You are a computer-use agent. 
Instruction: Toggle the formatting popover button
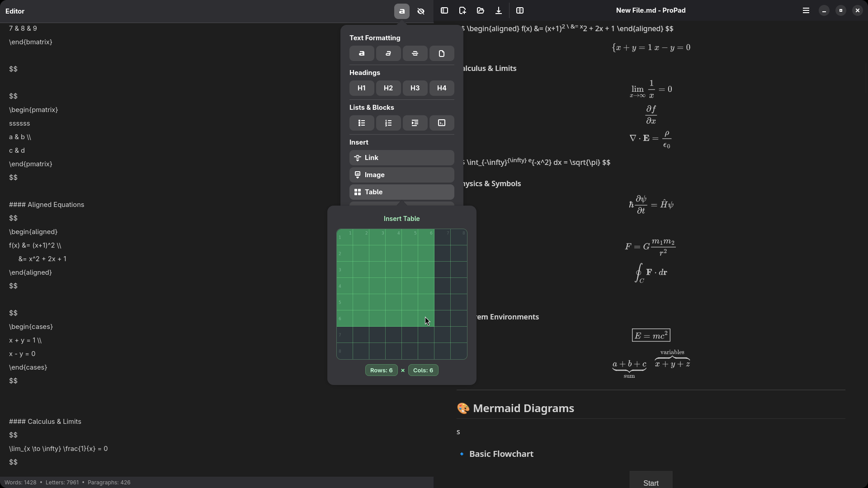[x=402, y=11]
